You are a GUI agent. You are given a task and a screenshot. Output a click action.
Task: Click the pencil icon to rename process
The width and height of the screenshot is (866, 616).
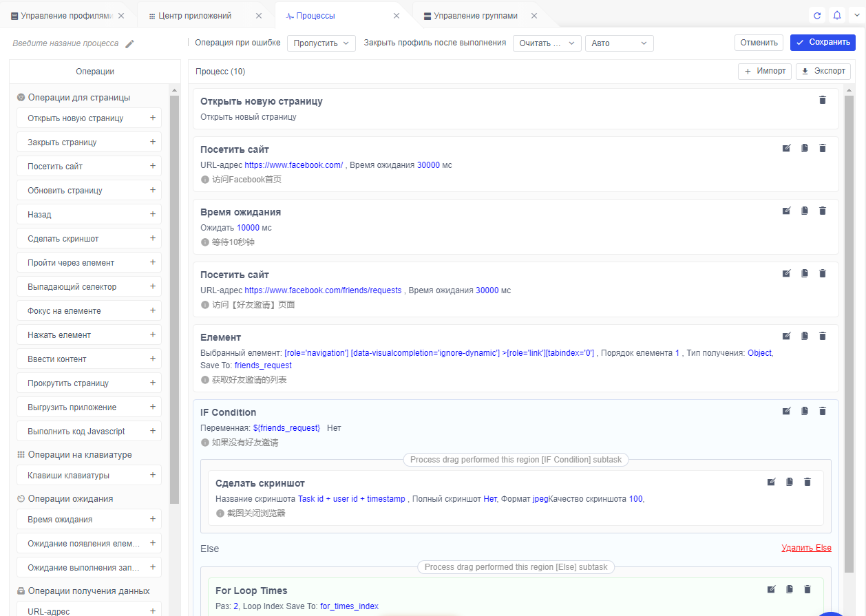coord(129,43)
